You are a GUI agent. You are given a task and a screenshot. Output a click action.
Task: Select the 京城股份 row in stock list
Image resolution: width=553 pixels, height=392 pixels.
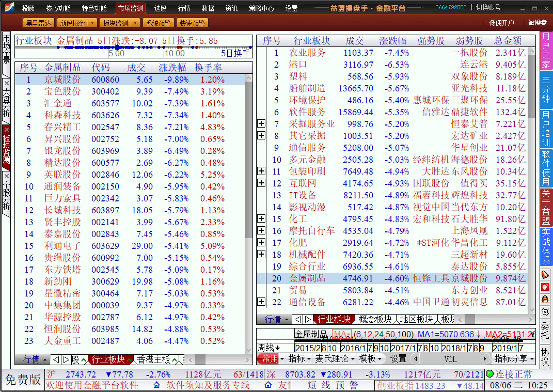tap(130, 80)
